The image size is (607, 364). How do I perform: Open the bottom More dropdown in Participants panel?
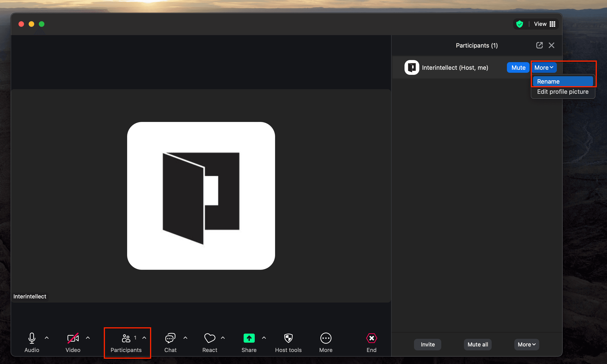527,345
